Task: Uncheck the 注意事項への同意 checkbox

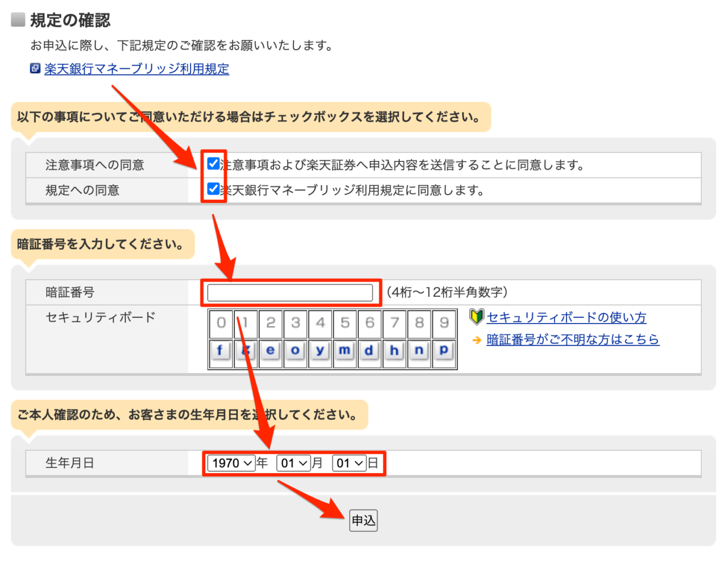Action: tap(213, 164)
